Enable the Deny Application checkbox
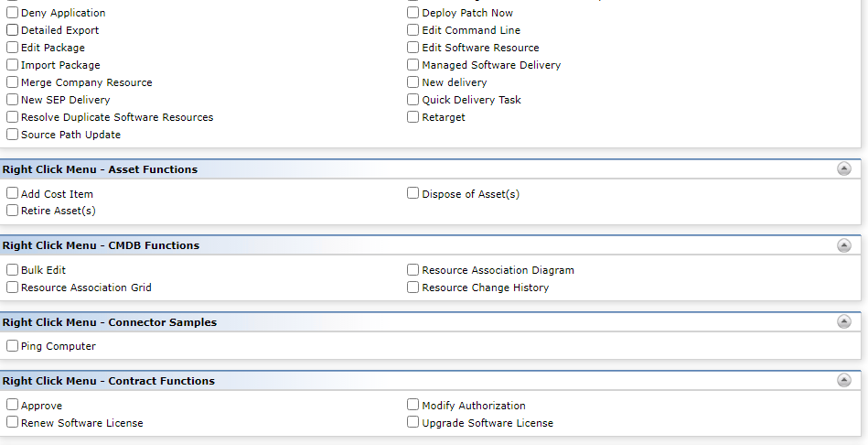 (x=12, y=12)
